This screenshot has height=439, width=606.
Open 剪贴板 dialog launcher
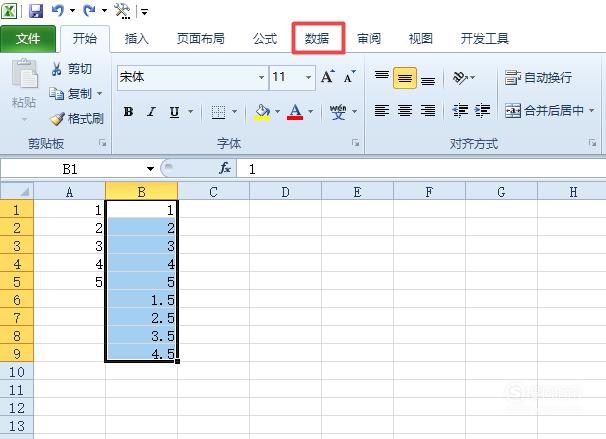pos(102,143)
